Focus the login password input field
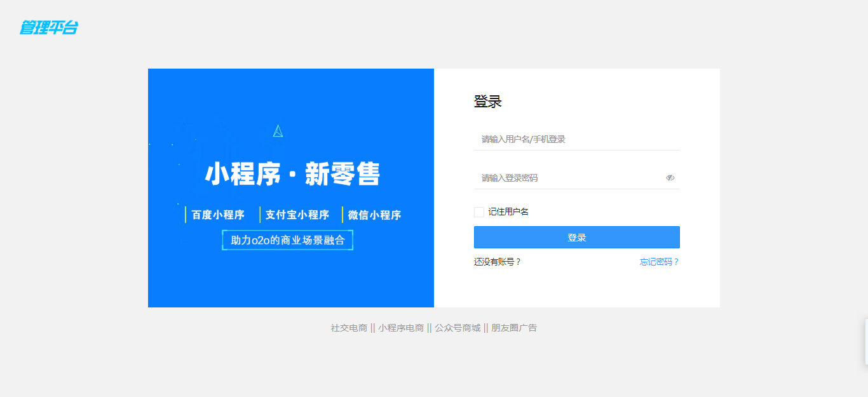Screen dimensions: 868x397 (x=577, y=178)
